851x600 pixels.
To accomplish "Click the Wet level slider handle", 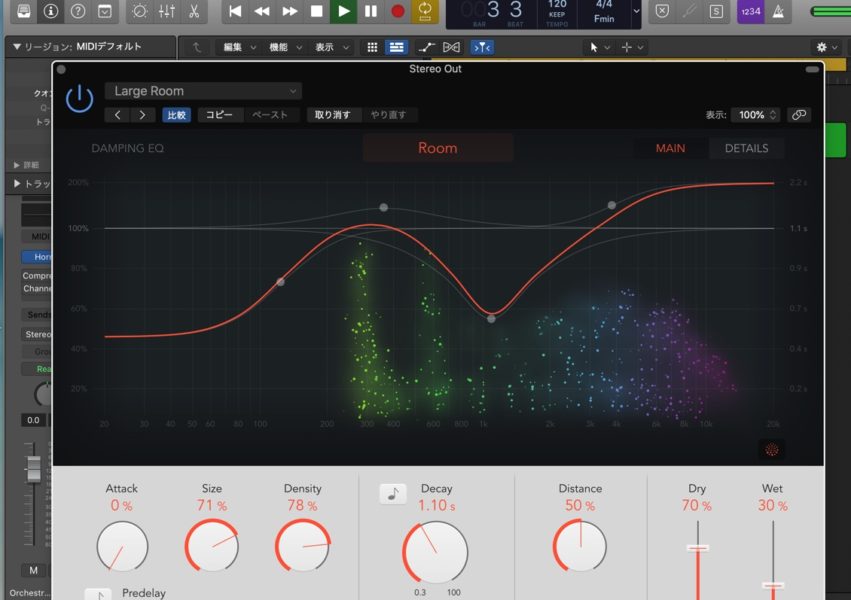I will [x=773, y=585].
